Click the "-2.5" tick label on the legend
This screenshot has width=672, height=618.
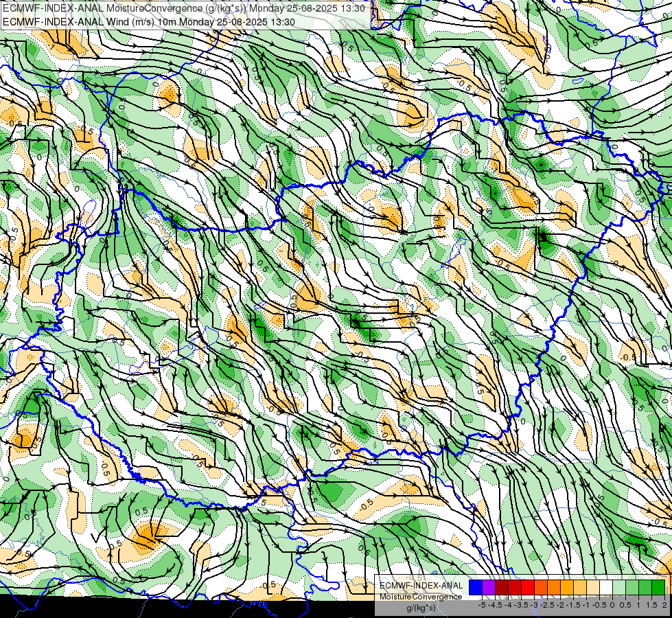click(x=547, y=605)
